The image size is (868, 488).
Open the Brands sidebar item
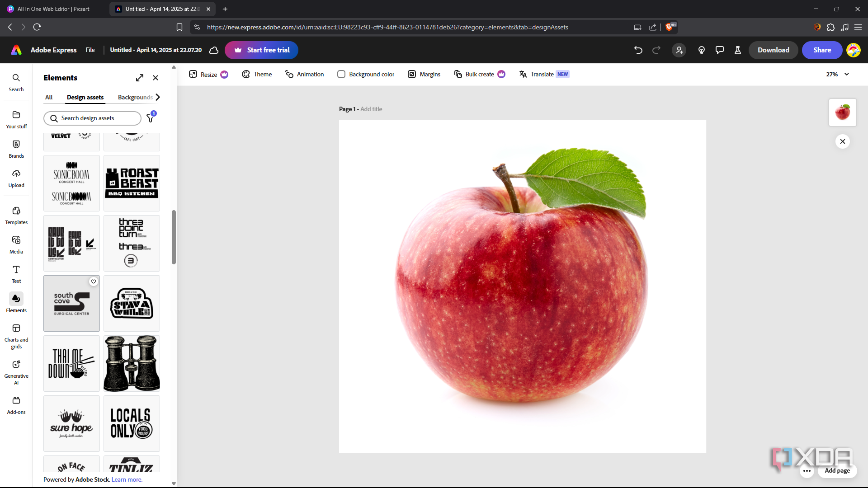(16, 149)
